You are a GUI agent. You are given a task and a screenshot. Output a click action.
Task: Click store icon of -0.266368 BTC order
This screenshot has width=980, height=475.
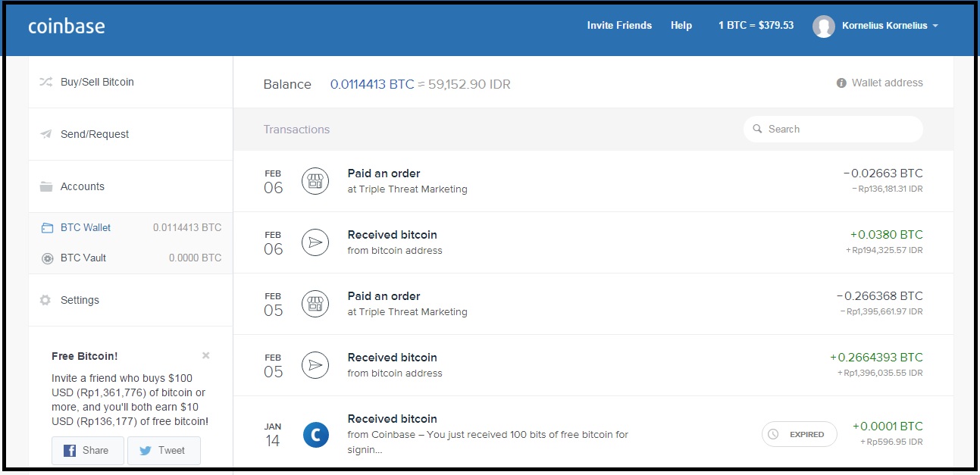tap(315, 304)
